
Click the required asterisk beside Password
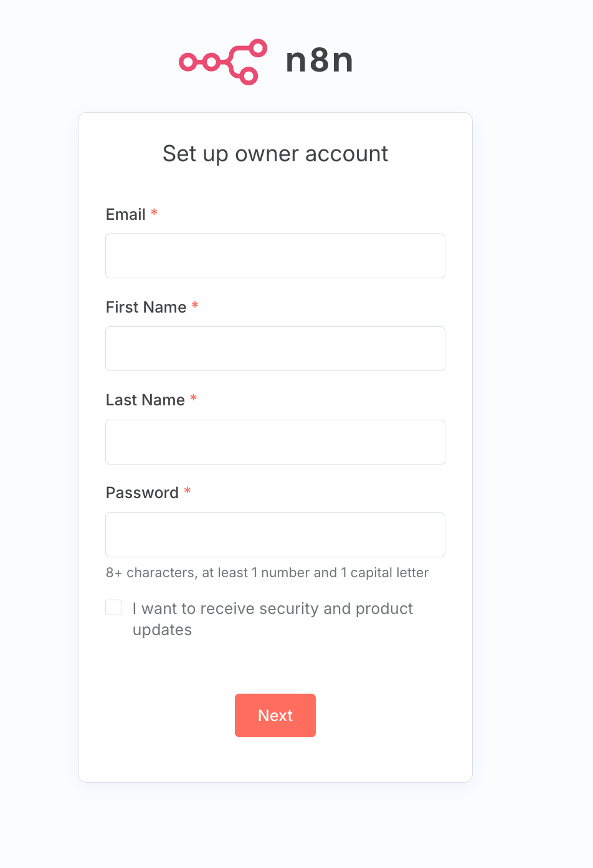click(187, 491)
